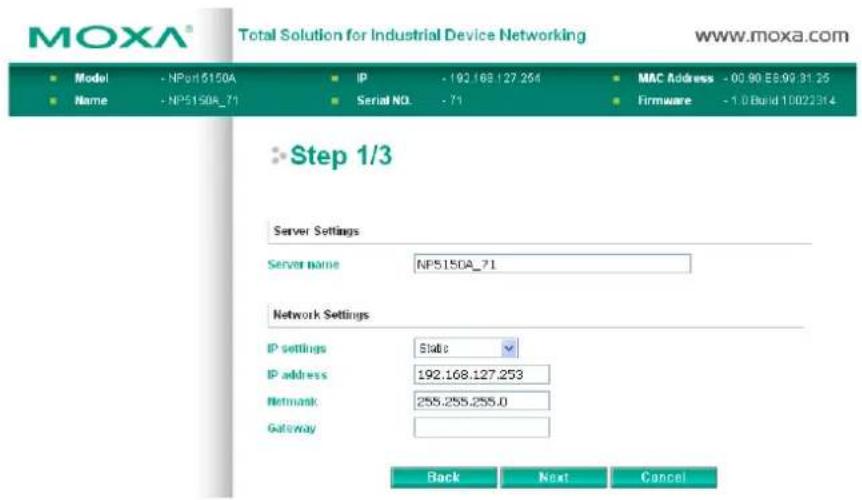Screen dimensions: 862x500
Task: Open the www.moxa.com link
Action: 772,36
